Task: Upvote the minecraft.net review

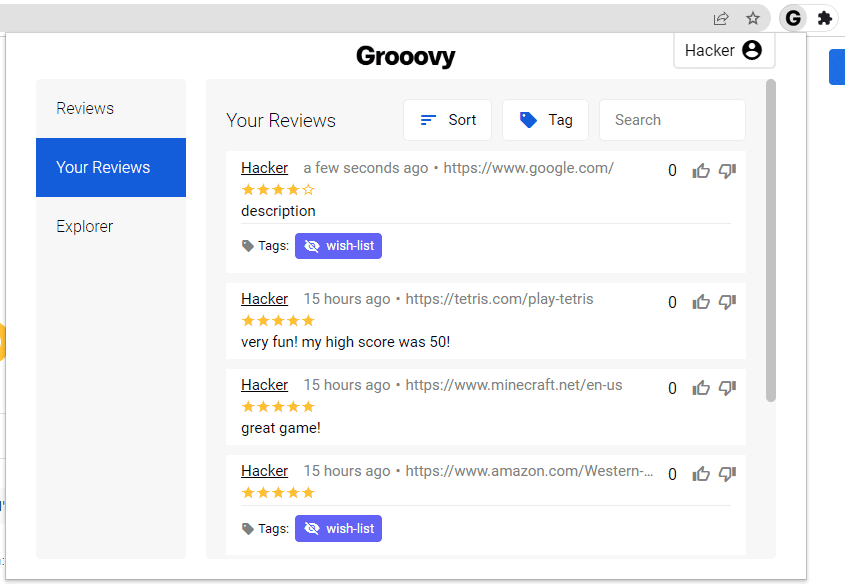Action: 701,388
